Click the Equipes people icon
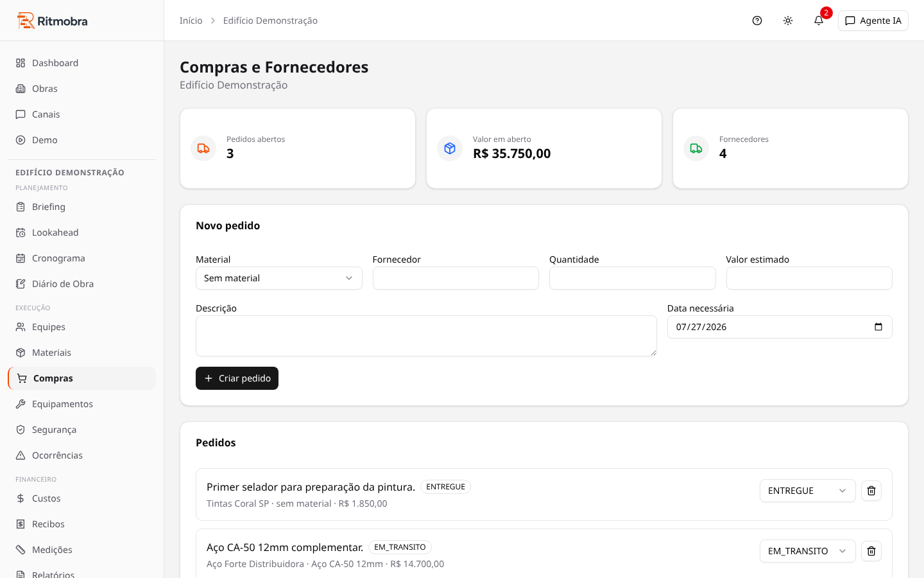The image size is (924, 578). point(21,327)
